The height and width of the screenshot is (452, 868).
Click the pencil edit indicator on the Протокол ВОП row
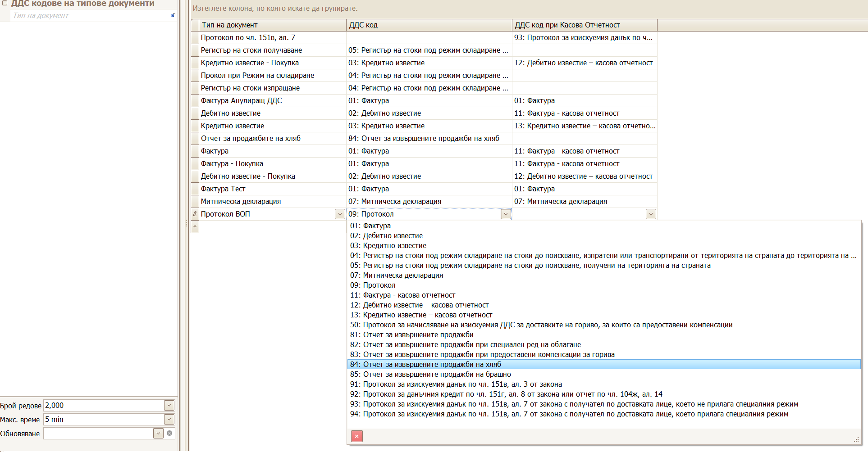pos(195,214)
